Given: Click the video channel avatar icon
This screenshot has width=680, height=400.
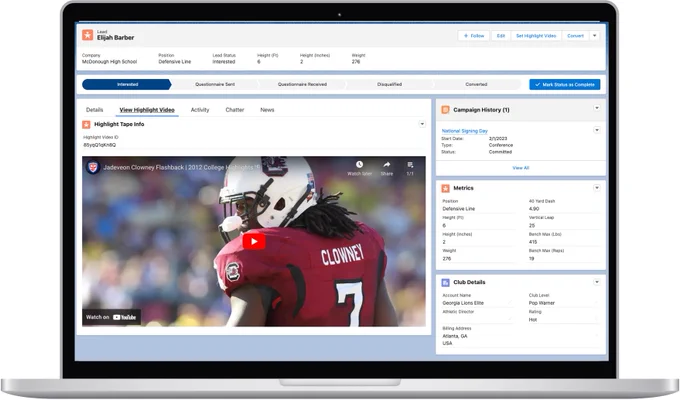Looking at the screenshot, I should [93, 167].
